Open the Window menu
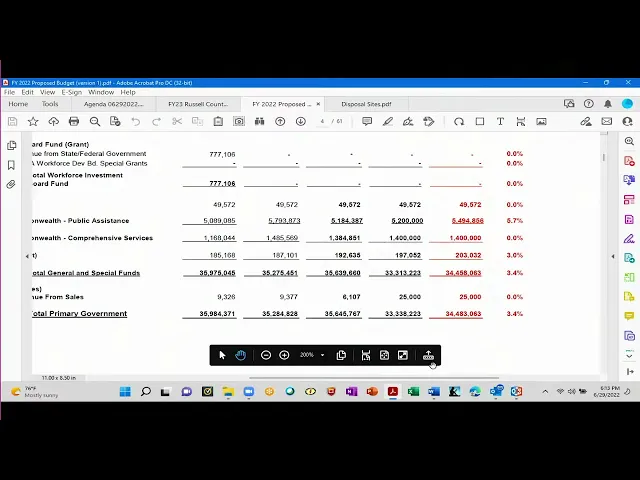This screenshot has height=480, width=640. 101,92
